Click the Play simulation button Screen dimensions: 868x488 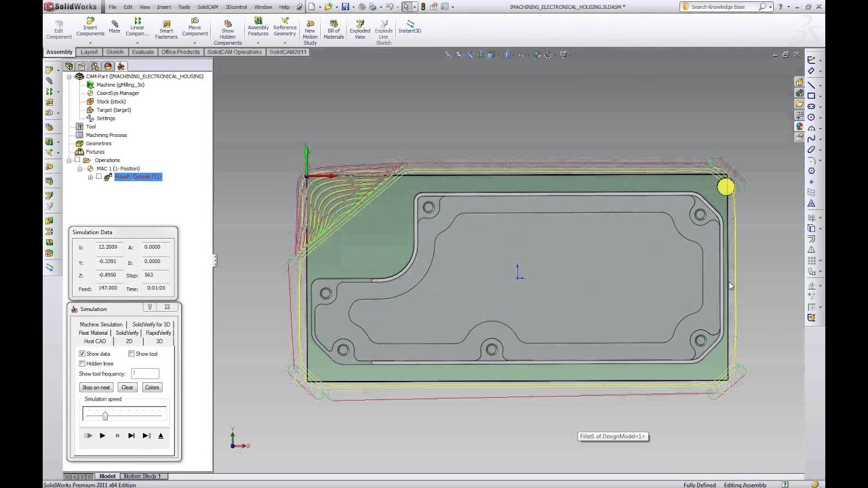tap(102, 436)
